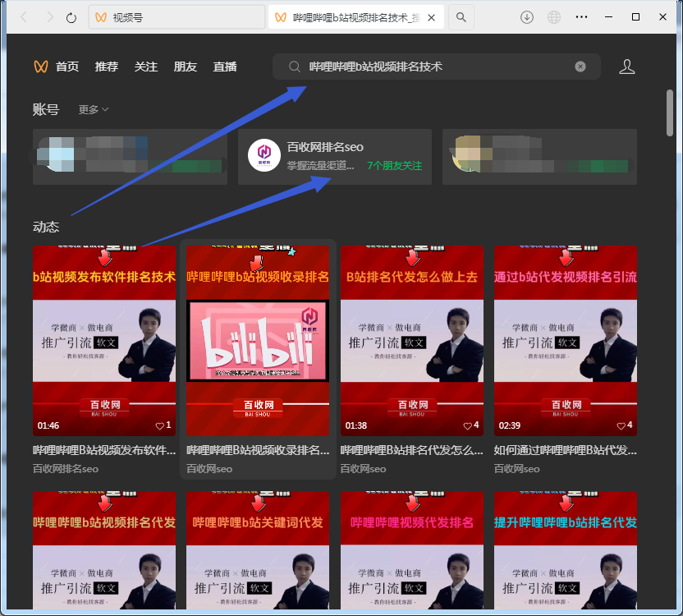The image size is (683, 616).
Task: Open the title 哔哩哔哩B站视频发布软件...
Action: [104, 450]
